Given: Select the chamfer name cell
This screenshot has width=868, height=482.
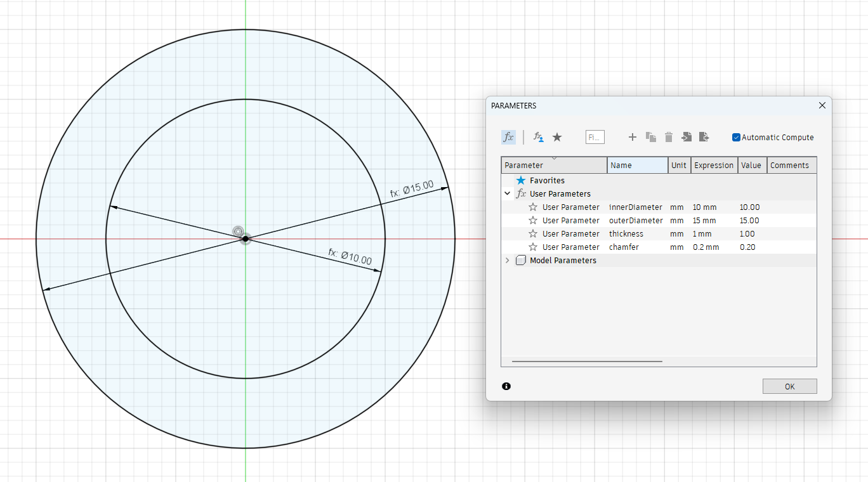Looking at the screenshot, I should [x=637, y=247].
